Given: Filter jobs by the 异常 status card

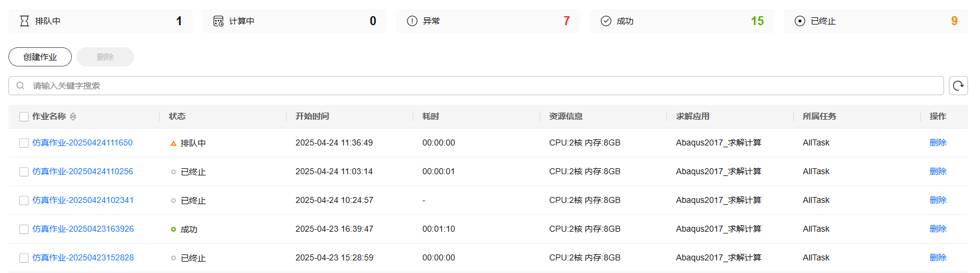Looking at the screenshot, I should pos(488,21).
